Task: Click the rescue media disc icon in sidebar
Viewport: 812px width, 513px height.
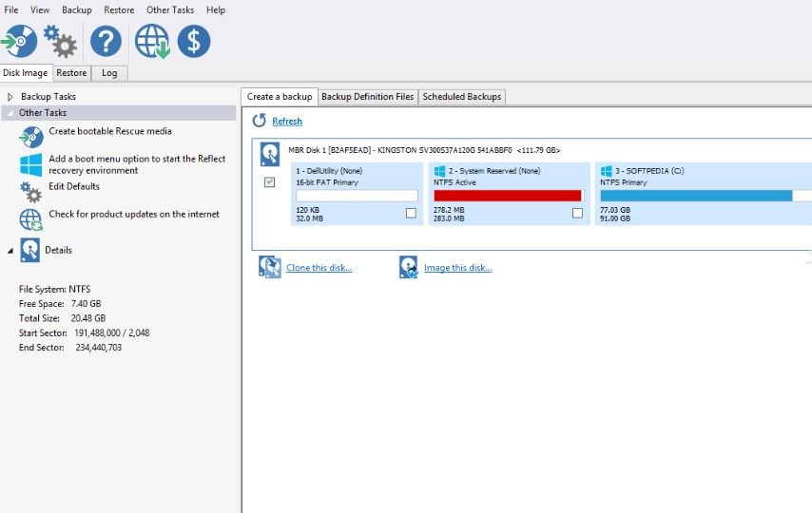Action: click(x=31, y=137)
